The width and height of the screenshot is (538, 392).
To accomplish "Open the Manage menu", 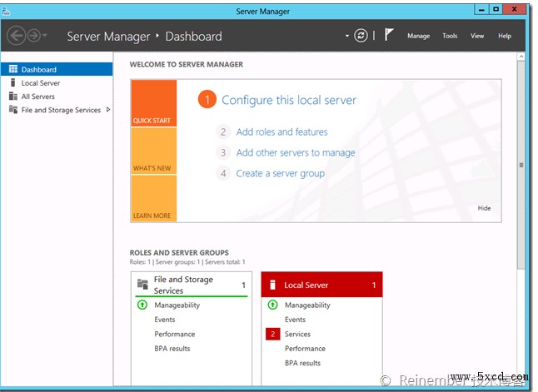I will point(418,36).
